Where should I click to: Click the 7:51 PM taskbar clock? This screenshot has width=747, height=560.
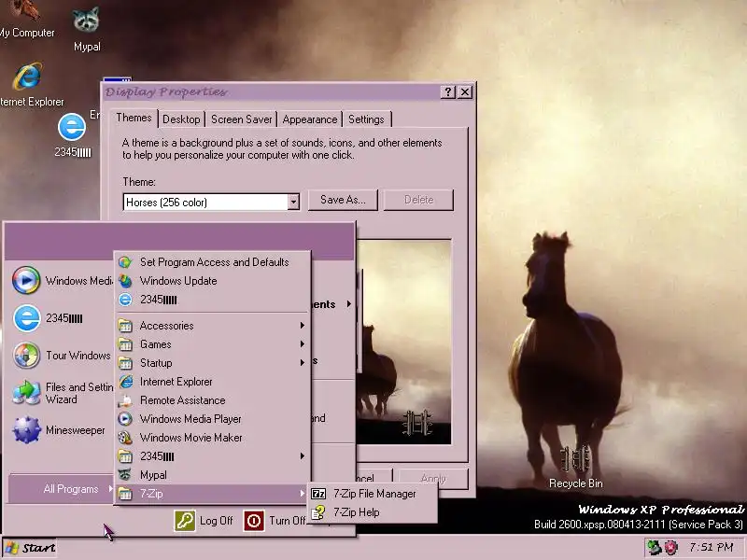(712, 548)
